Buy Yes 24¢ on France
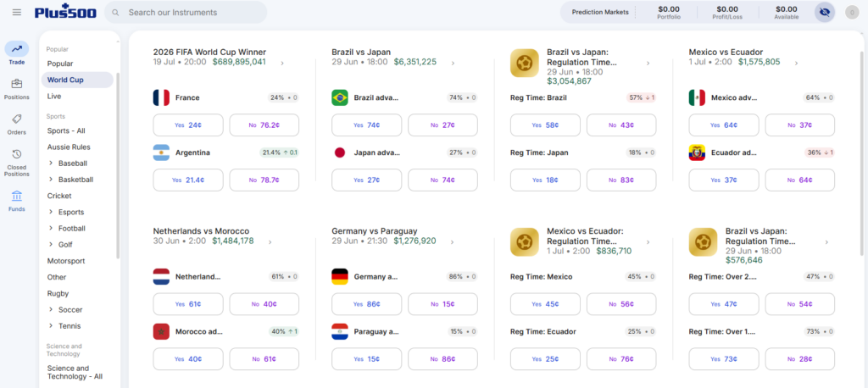 coord(188,125)
